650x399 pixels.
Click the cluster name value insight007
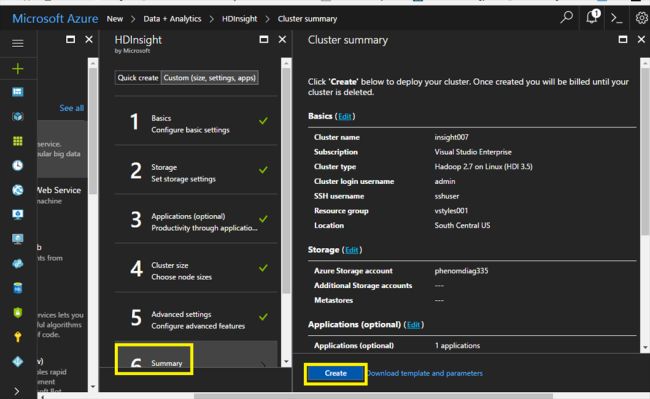tap(451, 137)
